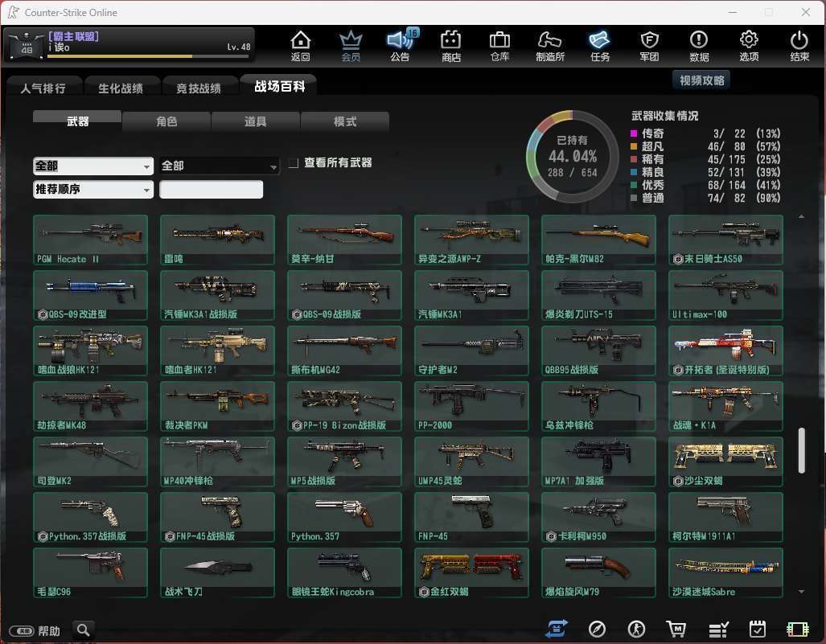Select the 柯尔特M1911A1 pistol card
The image size is (826, 644).
tap(725, 518)
